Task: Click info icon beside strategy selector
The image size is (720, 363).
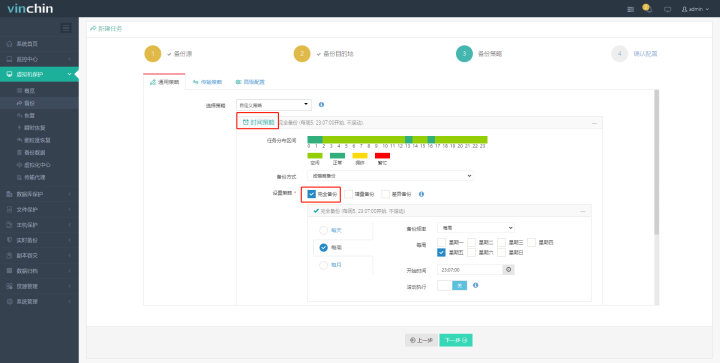Action: [x=321, y=105]
